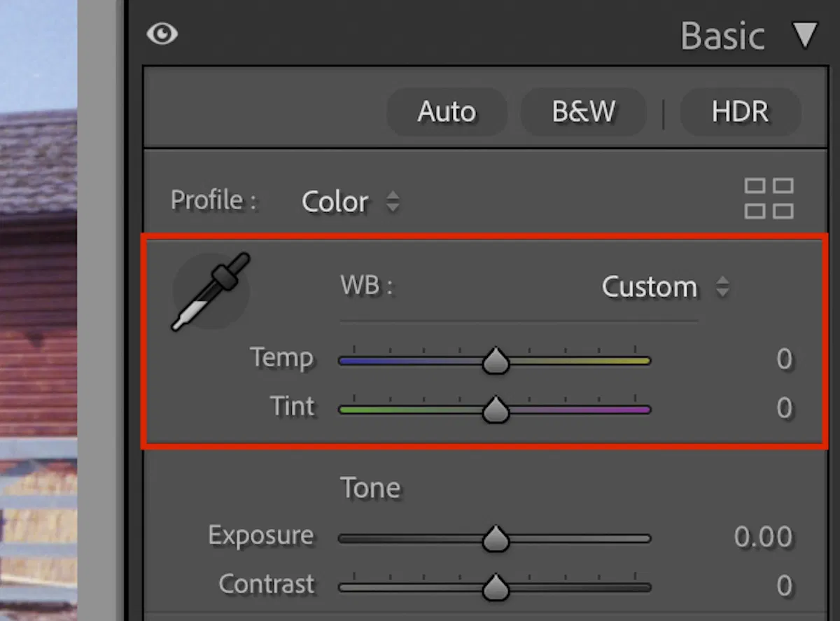
Task: Open the Profile Color dropdown
Action: click(x=350, y=202)
